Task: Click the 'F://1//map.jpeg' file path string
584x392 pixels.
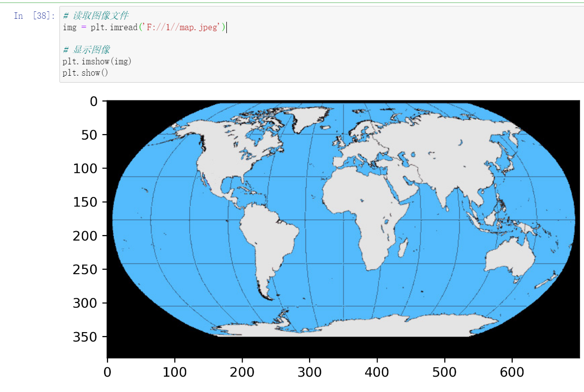Action: tap(182, 27)
